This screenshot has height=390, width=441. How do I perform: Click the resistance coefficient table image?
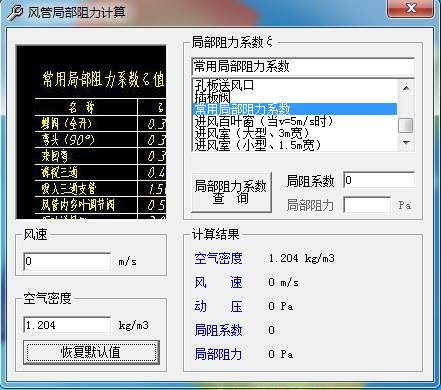pyautogui.click(x=91, y=132)
